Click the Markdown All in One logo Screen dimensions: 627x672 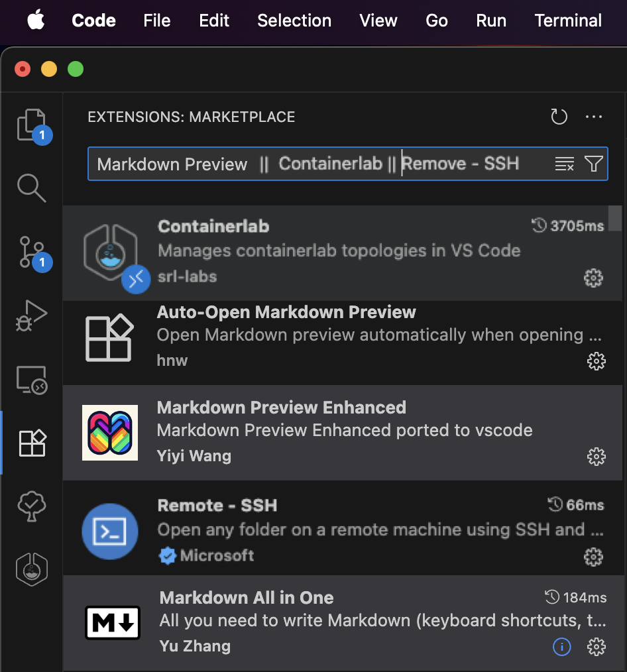[x=112, y=622]
